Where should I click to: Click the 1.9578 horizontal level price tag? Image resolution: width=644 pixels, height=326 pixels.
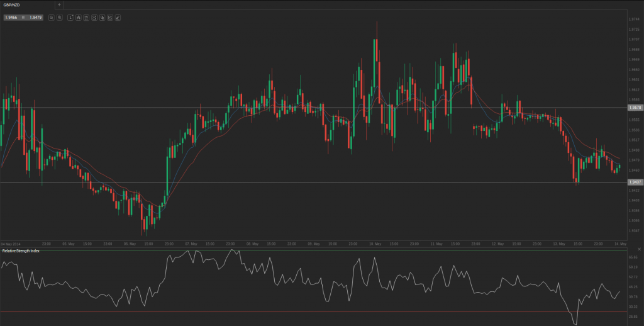coord(635,108)
